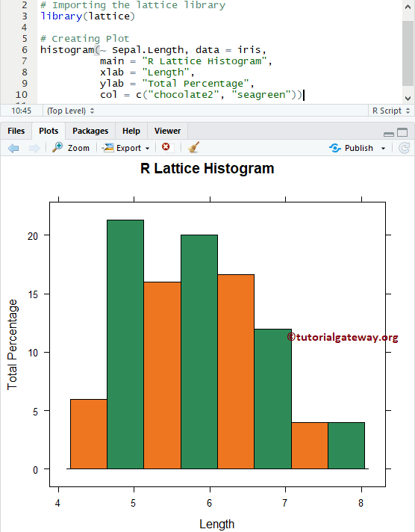This screenshot has width=415, height=532.
Task: Click the editor vertical scrollbar thumb
Action: (408, 53)
